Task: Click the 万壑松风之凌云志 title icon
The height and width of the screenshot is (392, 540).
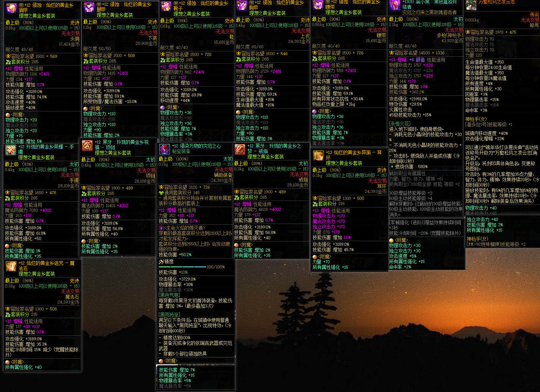Action: [471, 5]
